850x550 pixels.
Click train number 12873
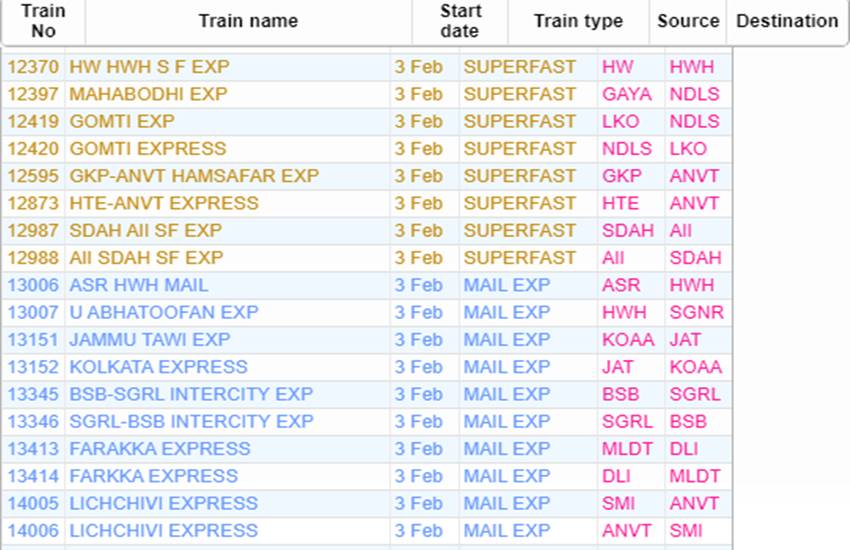click(x=33, y=203)
